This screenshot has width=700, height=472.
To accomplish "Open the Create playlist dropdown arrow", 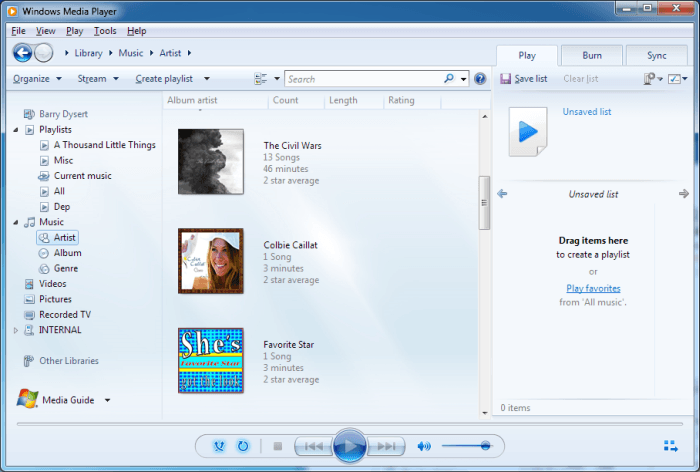I will click(207, 79).
